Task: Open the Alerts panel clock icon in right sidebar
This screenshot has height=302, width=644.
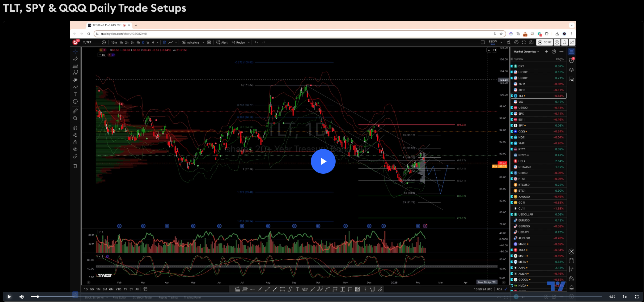Action: (x=571, y=60)
